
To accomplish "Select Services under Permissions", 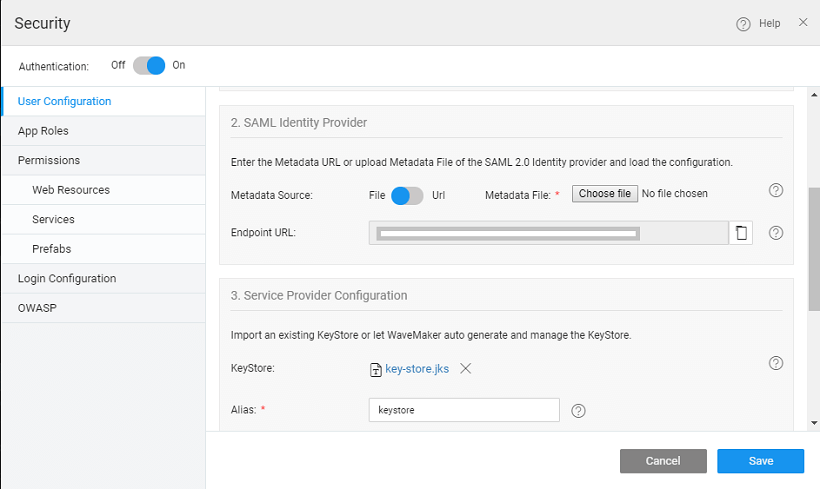I will tap(53, 219).
